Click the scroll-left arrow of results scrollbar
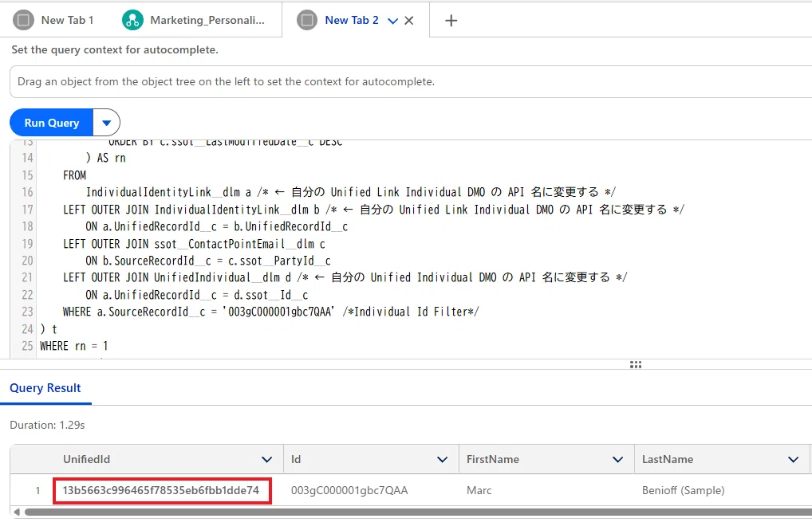The height and width of the screenshot is (530, 812). [17, 512]
